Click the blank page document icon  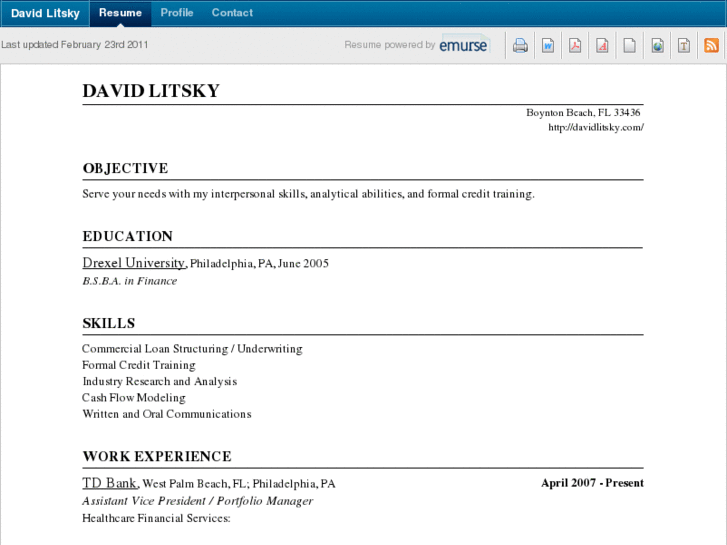[x=629, y=45]
